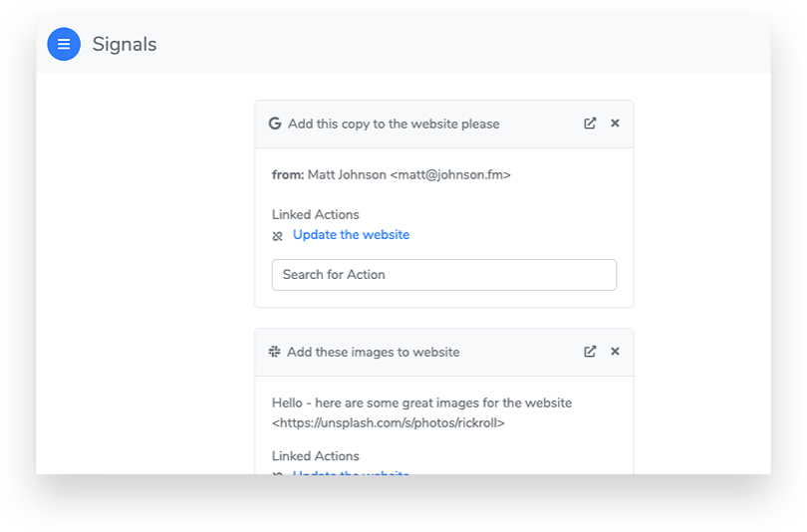The width and height of the screenshot is (807, 532).
Task: Click the Slack icon on second signal
Action: [275, 352]
